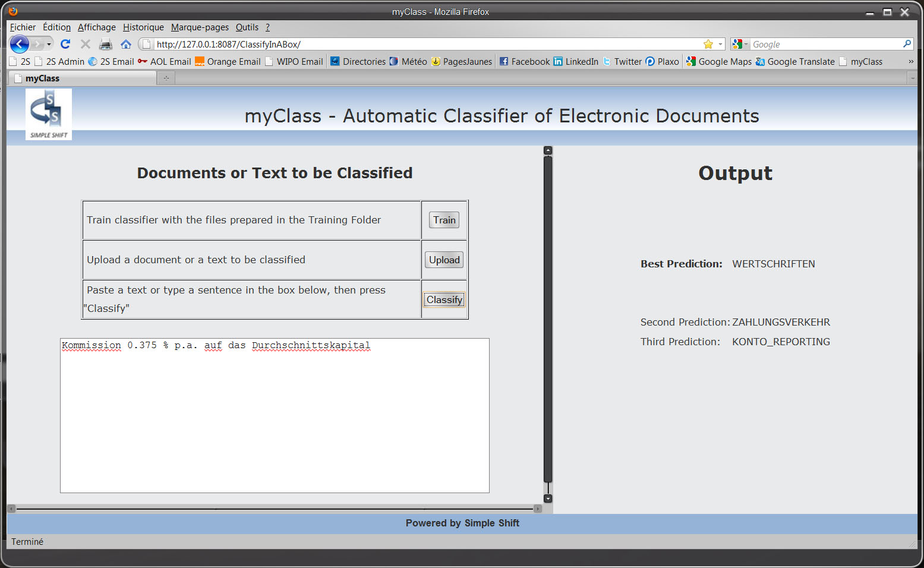Click the horizontal scrollbar right arrow
The width and height of the screenshot is (924, 568).
(x=538, y=509)
